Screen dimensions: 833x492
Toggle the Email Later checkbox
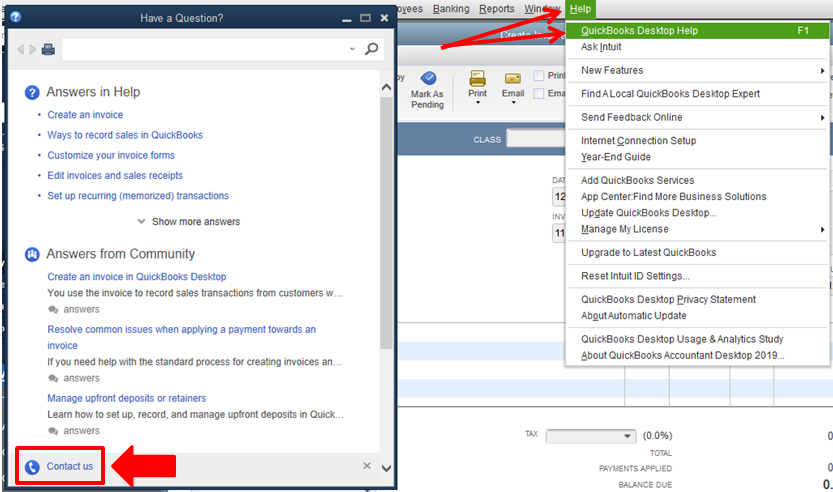[538, 94]
